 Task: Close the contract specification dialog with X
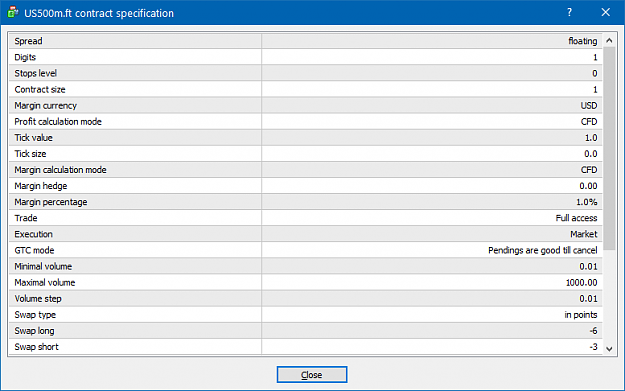605,12
